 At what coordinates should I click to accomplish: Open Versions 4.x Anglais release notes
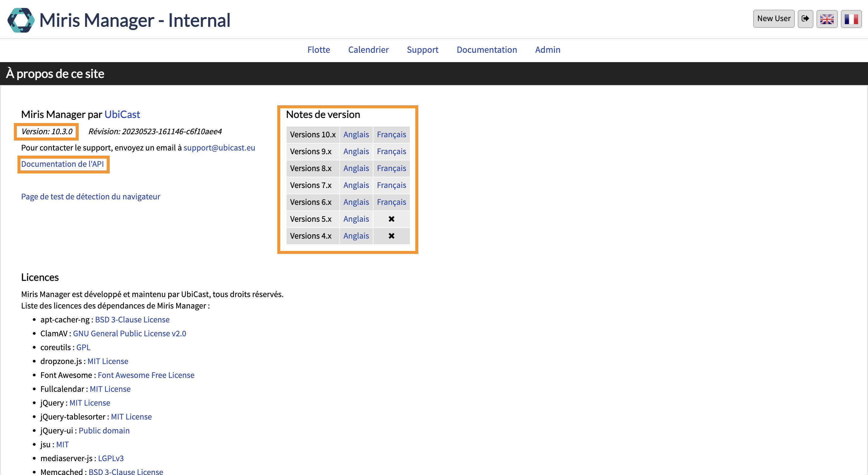[x=356, y=236]
